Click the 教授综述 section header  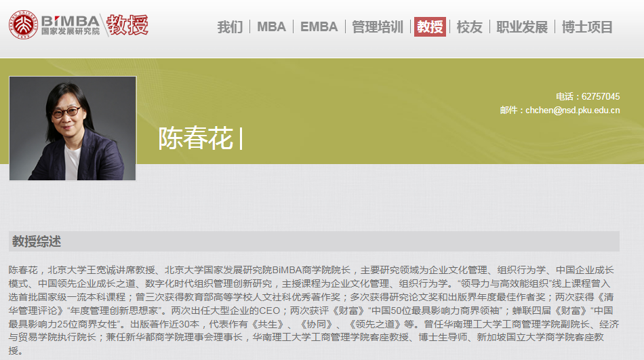pyautogui.click(x=37, y=241)
